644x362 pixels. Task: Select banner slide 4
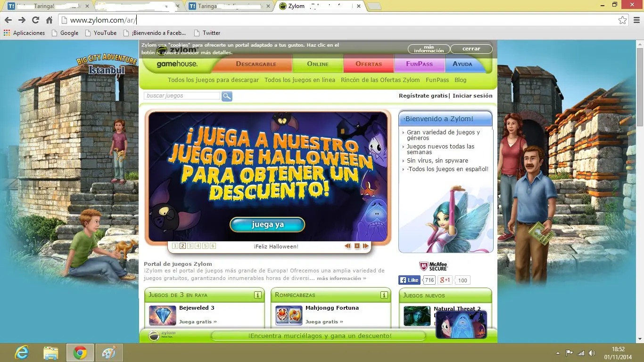point(198,246)
